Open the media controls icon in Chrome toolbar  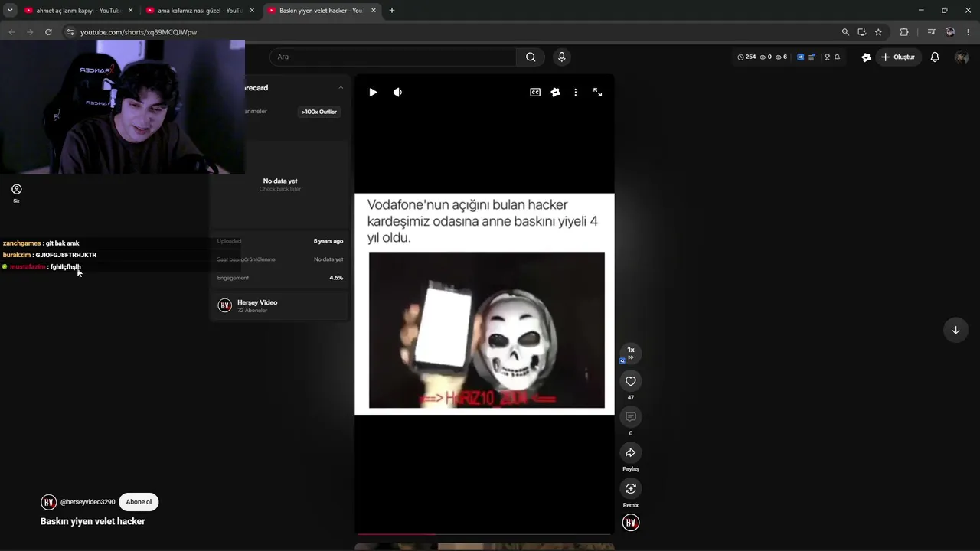coord(931,32)
